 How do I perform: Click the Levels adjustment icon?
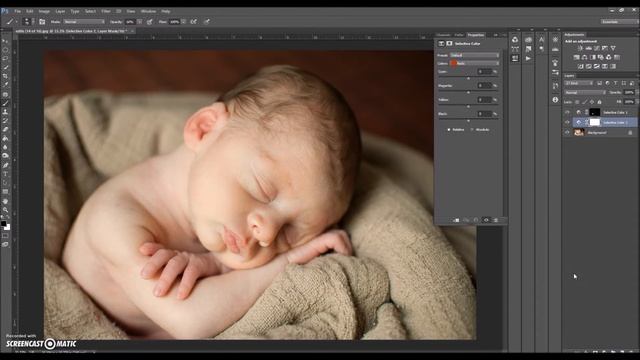[589, 48]
